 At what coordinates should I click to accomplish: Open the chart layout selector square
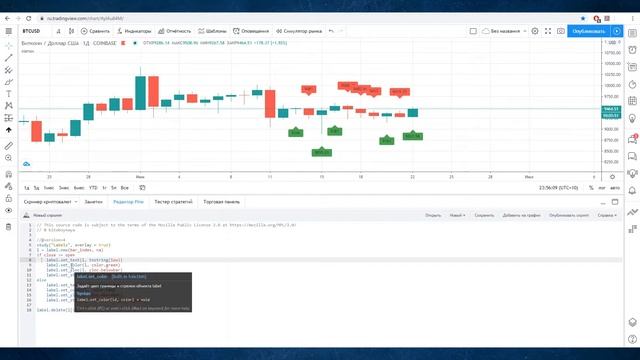pyautogui.click(x=473, y=31)
